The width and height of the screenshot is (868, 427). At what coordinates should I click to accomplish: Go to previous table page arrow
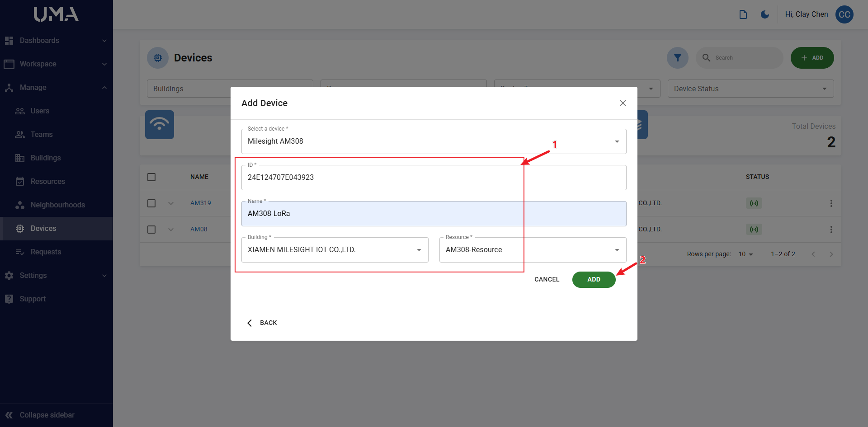pyautogui.click(x=813, y=254)
